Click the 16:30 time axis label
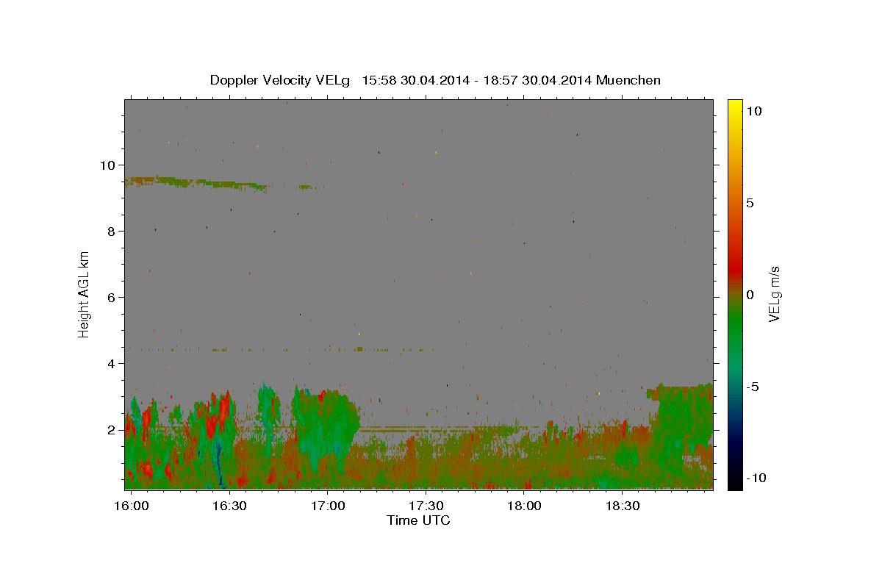Image resolution: width=882 pixels, height=588 pixels. tap(229, 506)
